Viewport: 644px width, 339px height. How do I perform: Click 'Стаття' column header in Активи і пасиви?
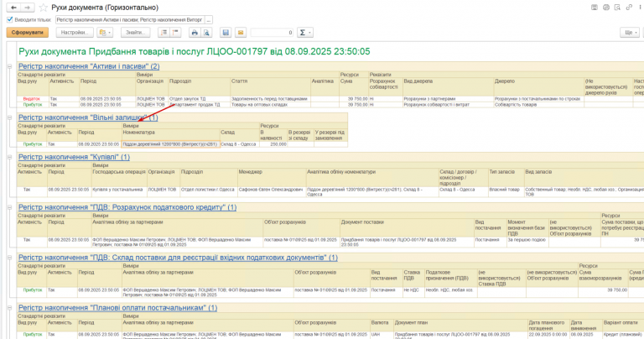[270, 87]
